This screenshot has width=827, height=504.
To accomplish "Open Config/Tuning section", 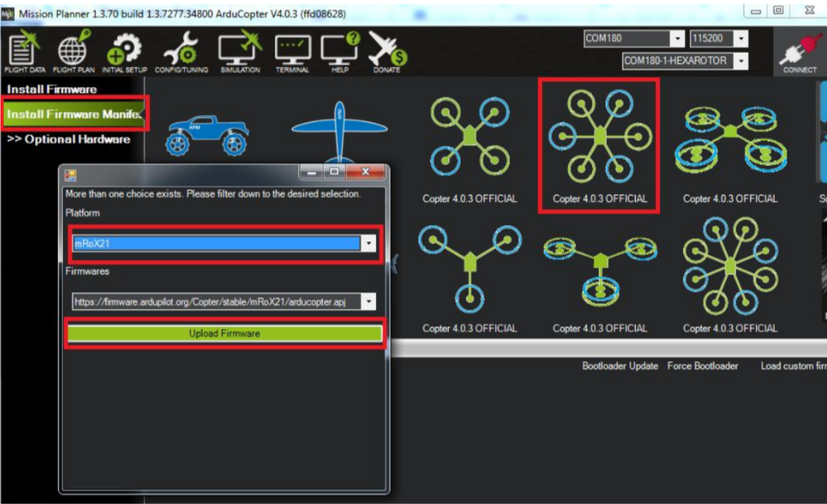I will coord(182,52).
